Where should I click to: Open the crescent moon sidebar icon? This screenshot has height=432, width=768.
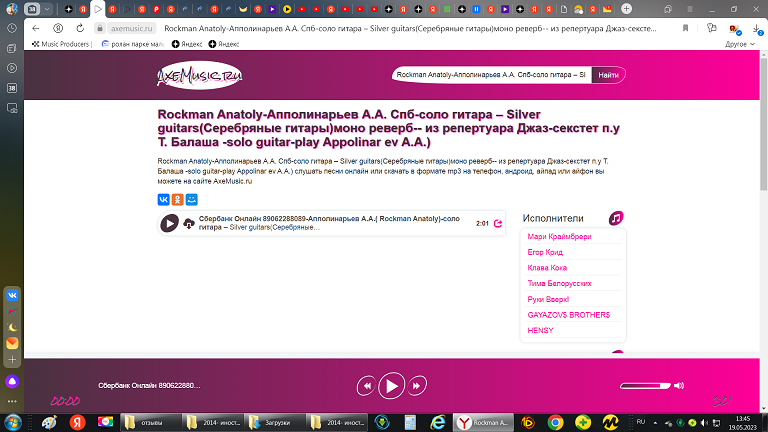pyautogui.click(x=12, y=327)
